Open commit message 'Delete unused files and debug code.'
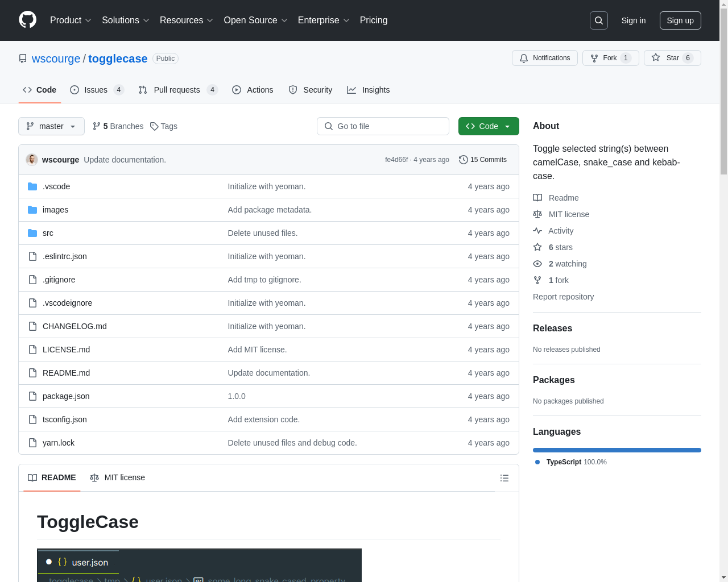This screenshot has height=582, width=728. point(292,443)
